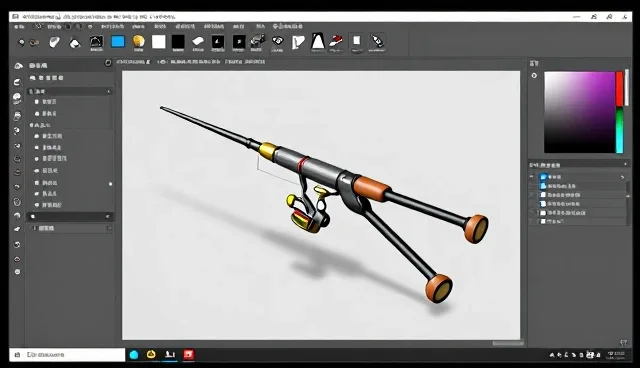Click the white vertical slider beside hue strip
Image resolution: width=640 pixels, height=368 pixels.
point(627,88)
